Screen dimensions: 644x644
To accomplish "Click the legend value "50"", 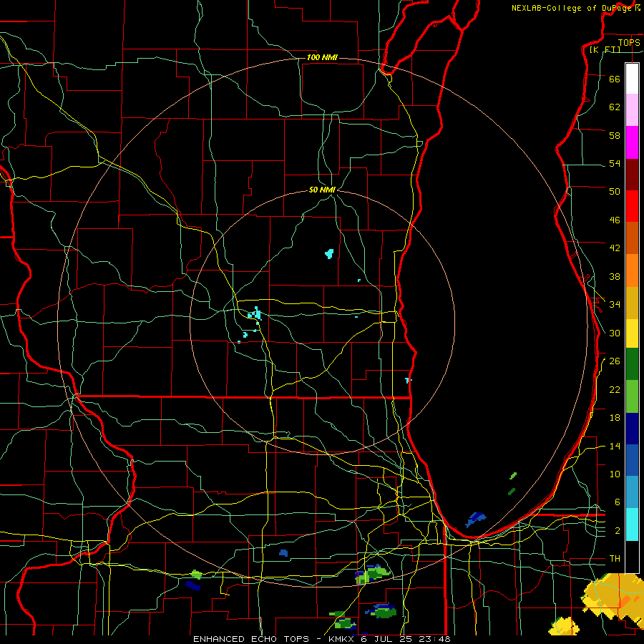I will pyautogui.click(x=615, y=192).
